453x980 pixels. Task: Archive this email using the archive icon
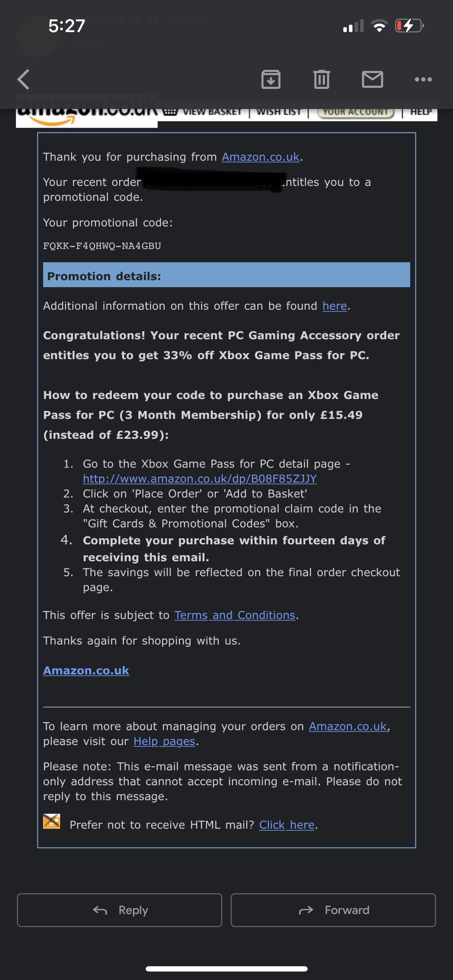pos(272,79)
